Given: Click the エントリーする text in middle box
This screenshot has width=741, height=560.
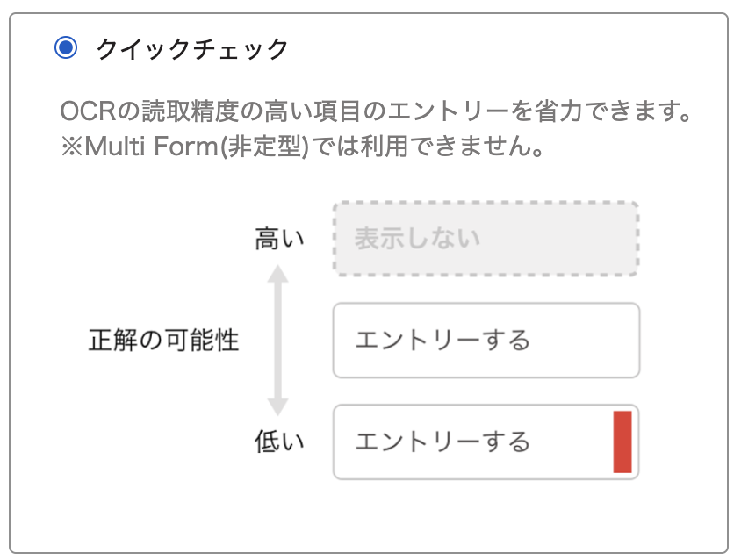Looking at the screenshot, I should [x=443, y=340].
